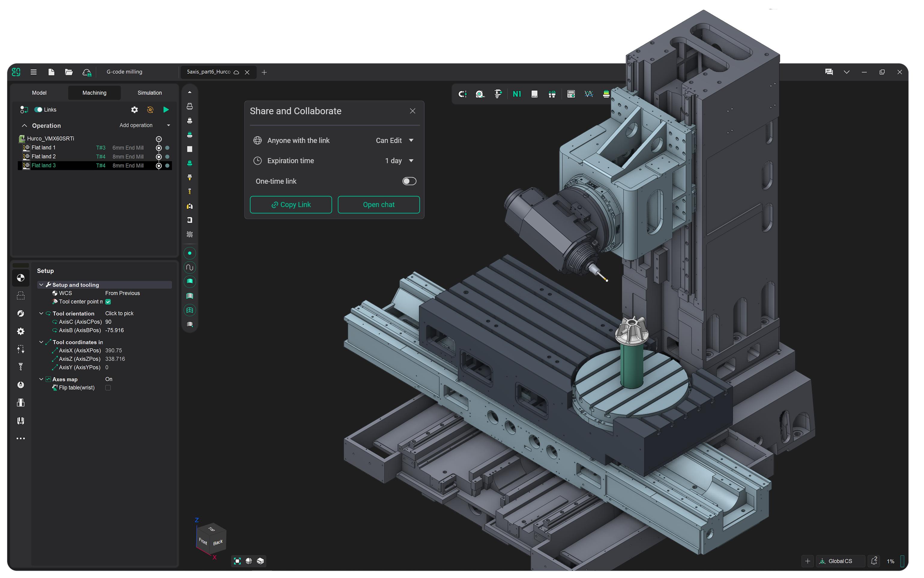Click the Open chat button
This screenshot has height=578, width=924.
click(x=379, y=205)
